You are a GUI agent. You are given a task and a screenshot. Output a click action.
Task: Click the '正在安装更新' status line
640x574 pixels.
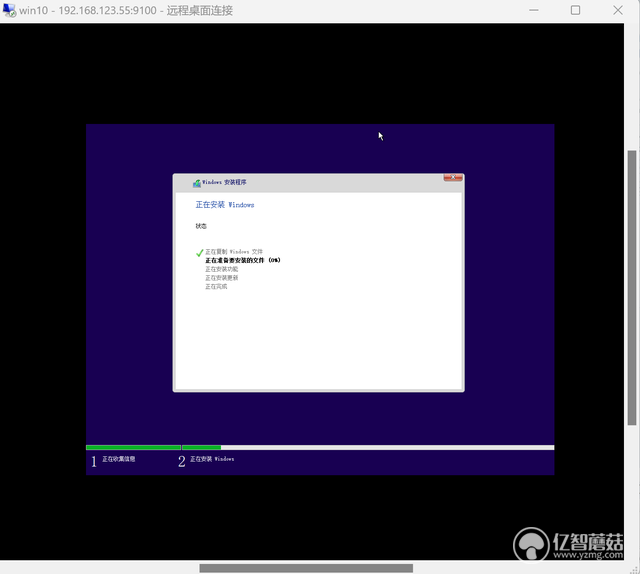coord(222,278)
